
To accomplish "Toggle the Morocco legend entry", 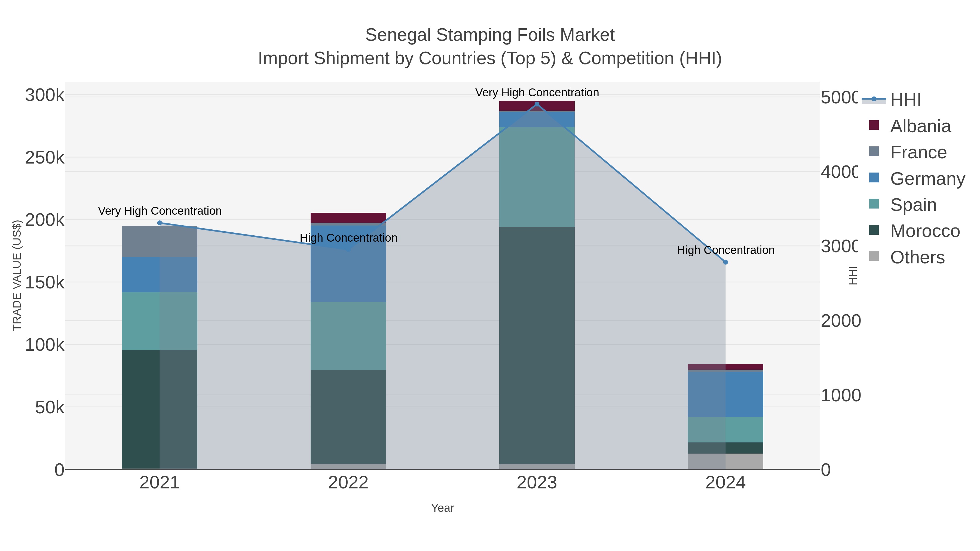I will click(915, 231).
